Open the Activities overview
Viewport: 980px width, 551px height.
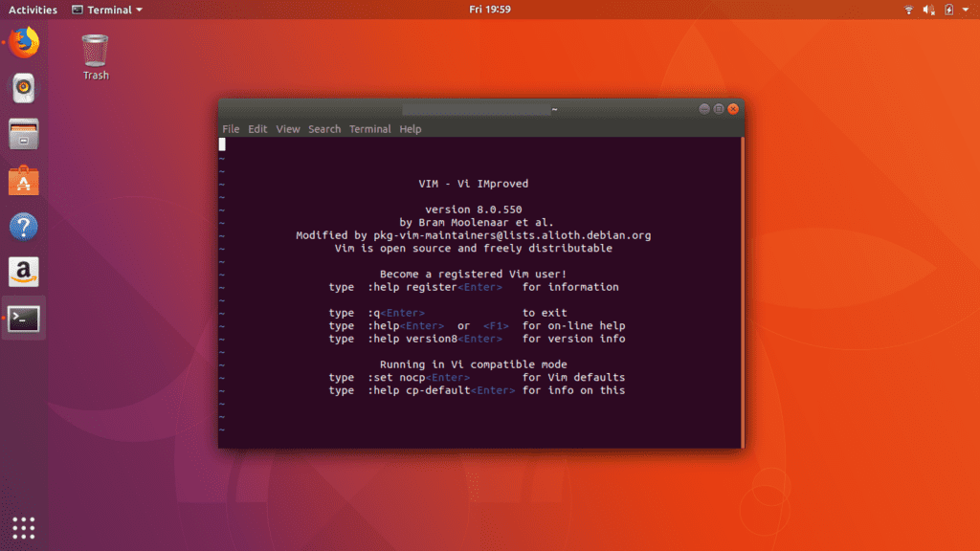32,10
